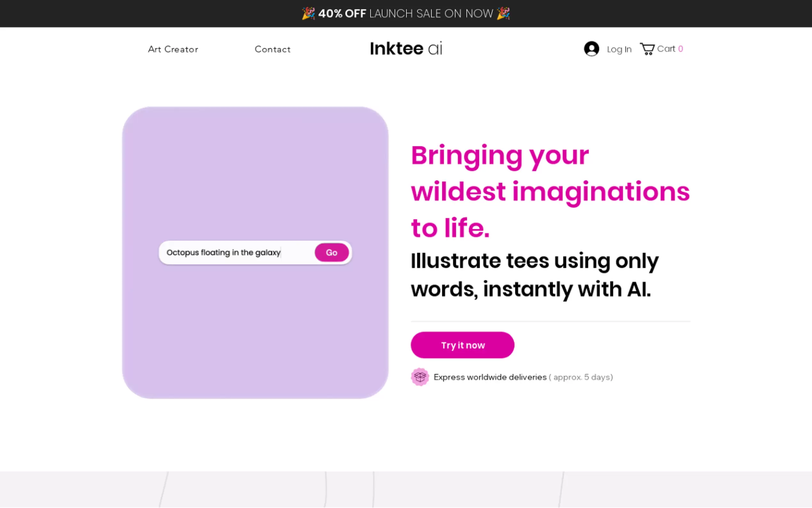Click the Try it now button

[x=462, y=345]
